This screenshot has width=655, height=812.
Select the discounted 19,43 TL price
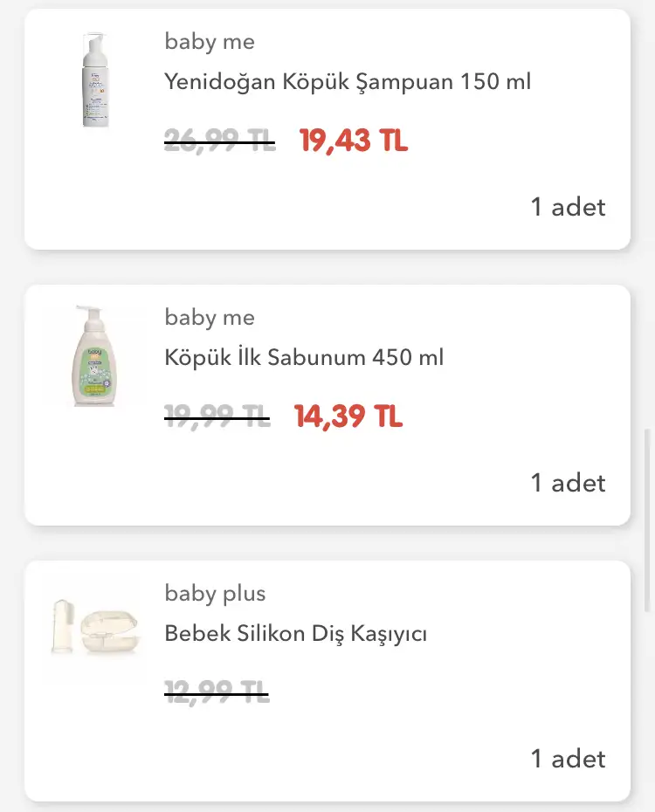pyautogui.click(x=354, y=141)
